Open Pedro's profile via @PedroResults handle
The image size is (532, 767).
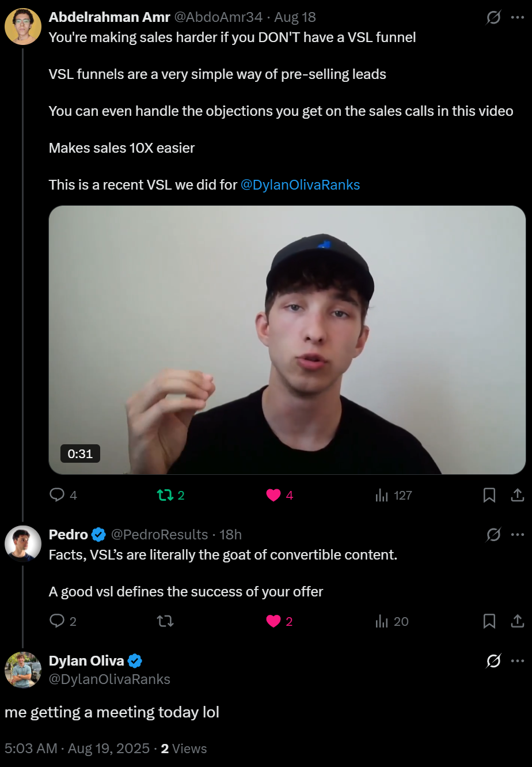click(x=159, y=535)
